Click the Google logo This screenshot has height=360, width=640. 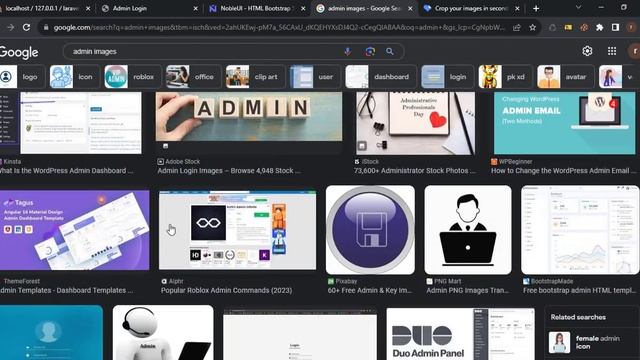coord(19,52)
